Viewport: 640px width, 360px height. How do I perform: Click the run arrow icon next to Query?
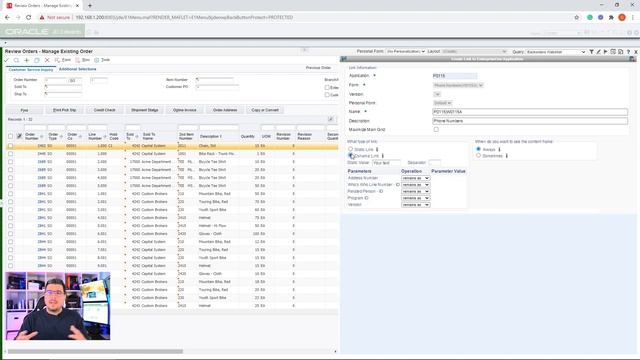(x=605, y=52)
